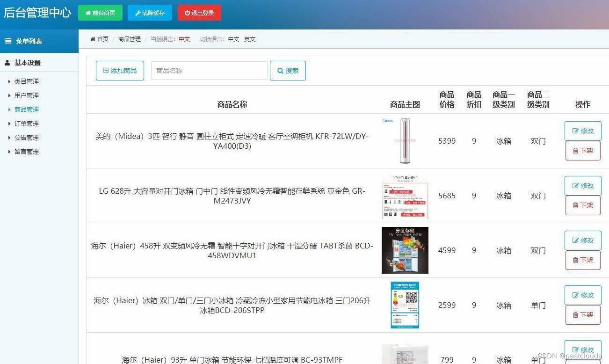This screenshot has width=609, height=364.
Task: Switch language to 英文
Action: click(249, 39)
